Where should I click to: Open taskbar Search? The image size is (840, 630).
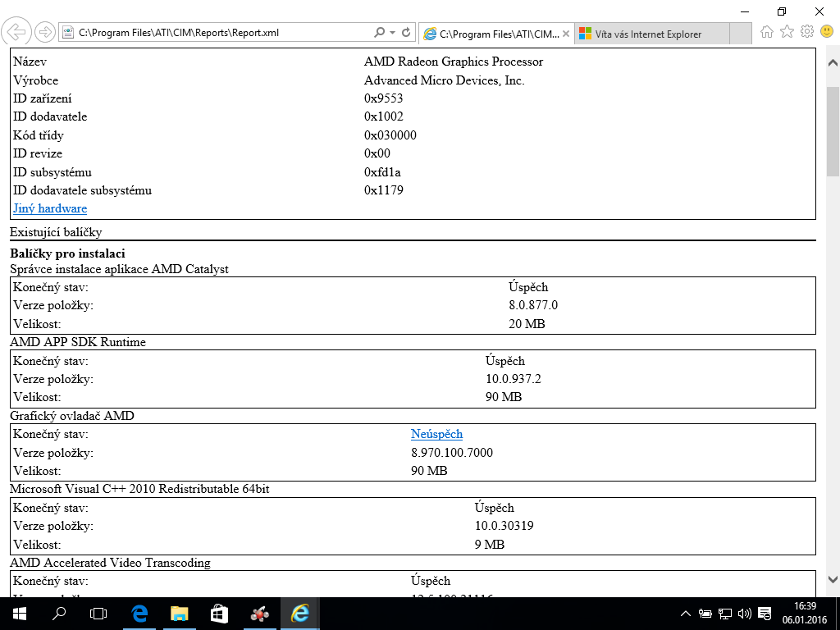click(59, 614)
